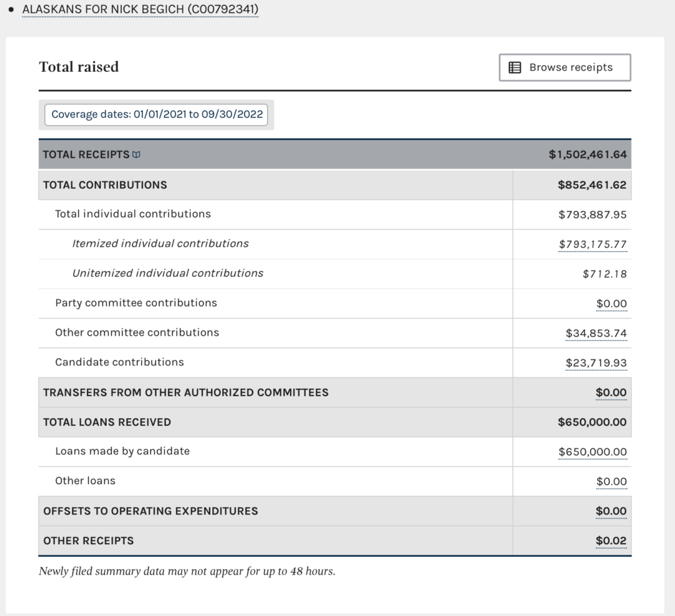Open the candidate contributions $23,719.93 link
The height and width of the screenshot is (616, 675).
596,363
